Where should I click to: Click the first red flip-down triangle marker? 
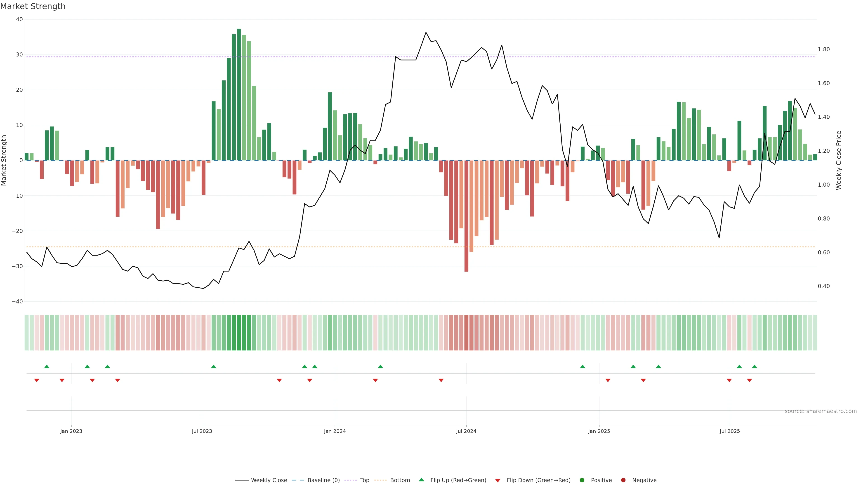click(37, 380)
